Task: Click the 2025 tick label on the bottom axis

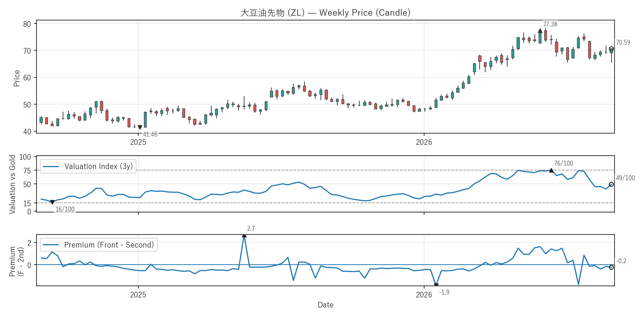Action: click(138, 295)
